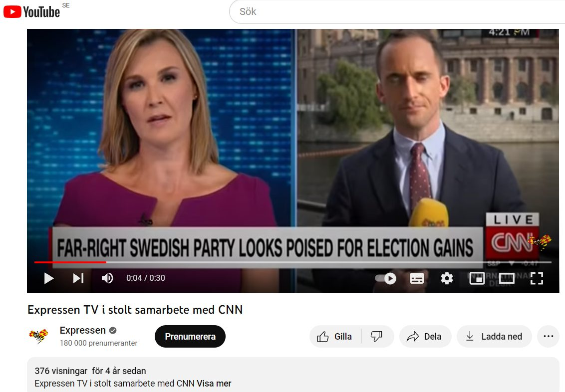Click into the Sök search field
565x392 pixels.
(396, 12)
